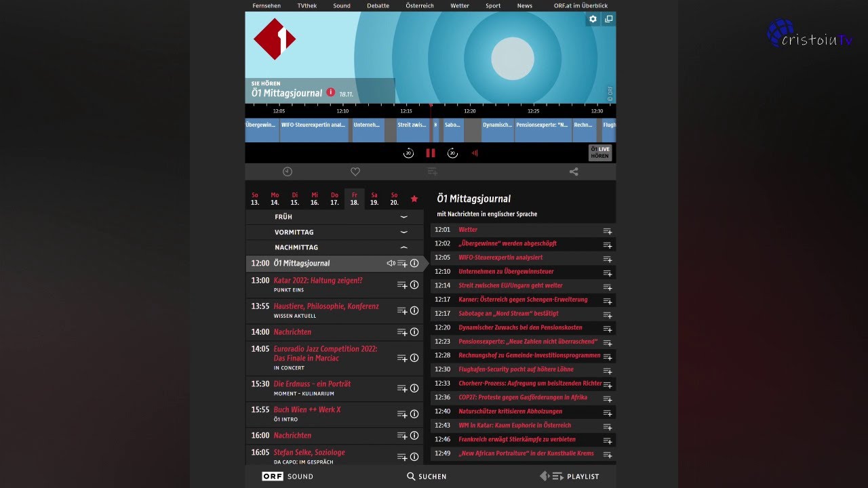Pause the playback
Viewport: 868px width, 488px height.
click(431, 153)
